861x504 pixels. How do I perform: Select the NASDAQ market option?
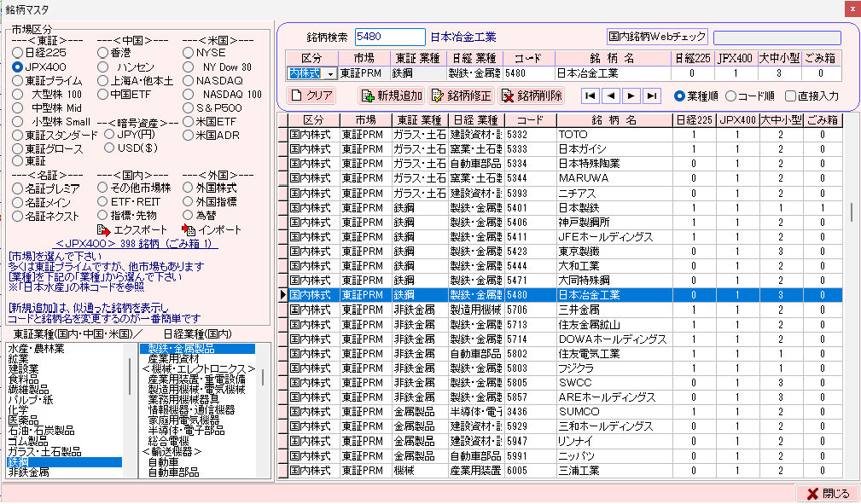[x=188, y=80]
